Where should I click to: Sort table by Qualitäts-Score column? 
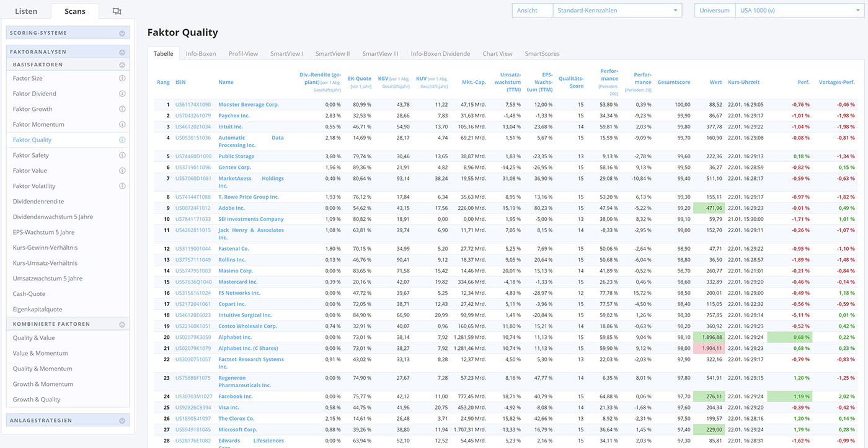tap(571, 82)
